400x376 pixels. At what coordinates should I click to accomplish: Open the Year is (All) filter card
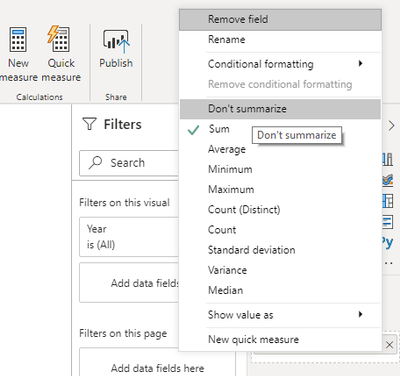pyautogui.click(x=129, y=237)
